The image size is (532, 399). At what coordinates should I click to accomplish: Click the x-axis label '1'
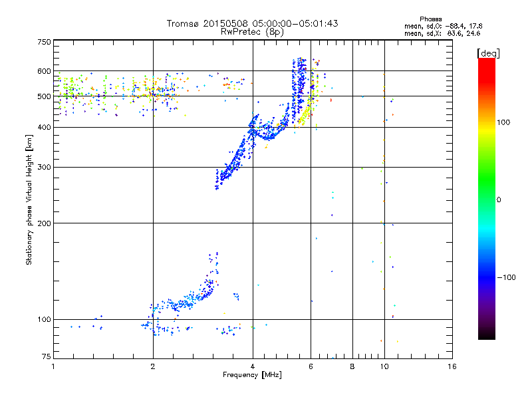coord(53,366)
